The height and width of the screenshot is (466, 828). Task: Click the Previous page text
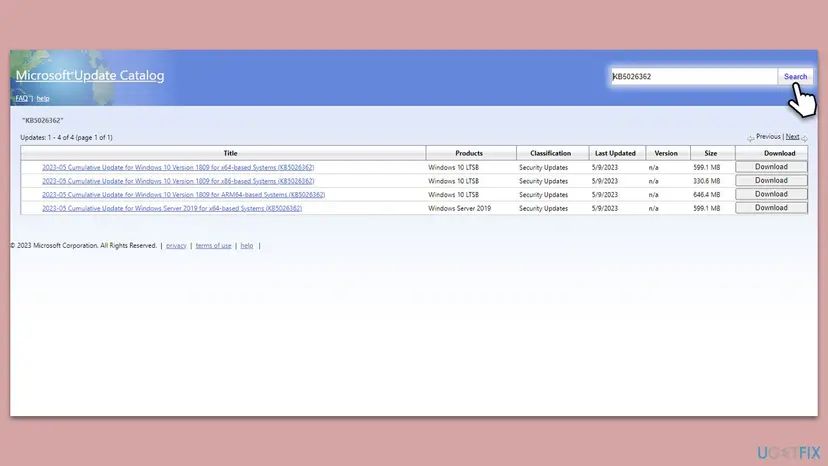point(768,137)
